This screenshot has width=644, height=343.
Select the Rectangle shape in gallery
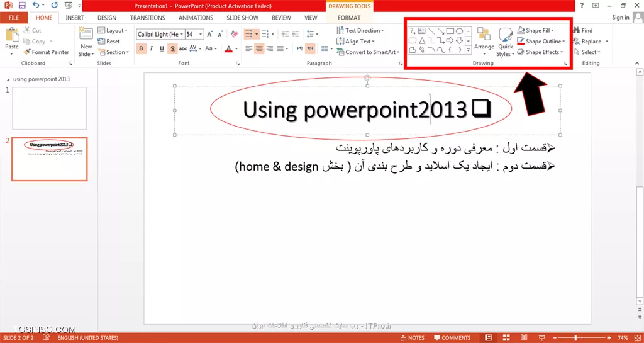coord(450,31)
